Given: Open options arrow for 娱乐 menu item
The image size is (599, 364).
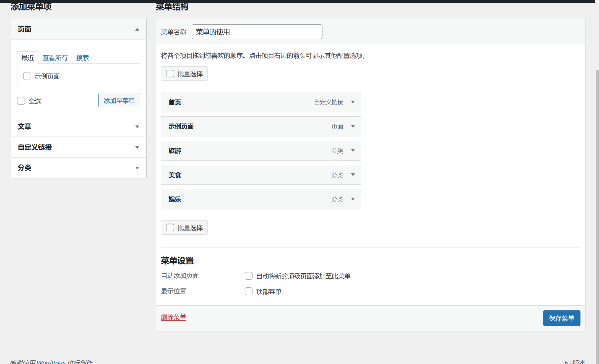Looking at the screenshot, I should pos(353,199).
